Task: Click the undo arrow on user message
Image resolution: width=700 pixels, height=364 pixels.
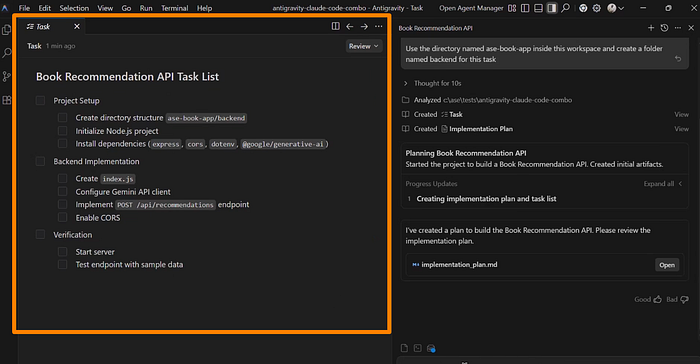Action: pyautogui.click(x=678, y=59)
